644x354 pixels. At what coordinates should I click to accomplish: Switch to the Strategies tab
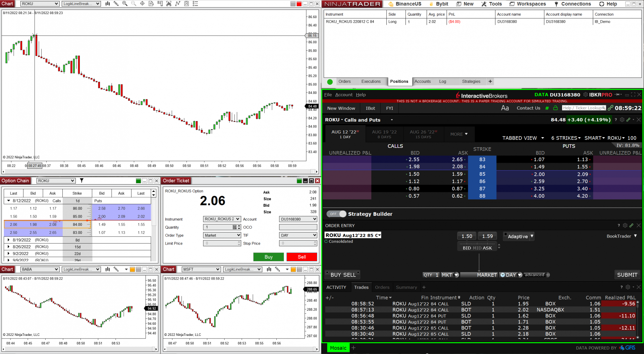coord(471,82)
